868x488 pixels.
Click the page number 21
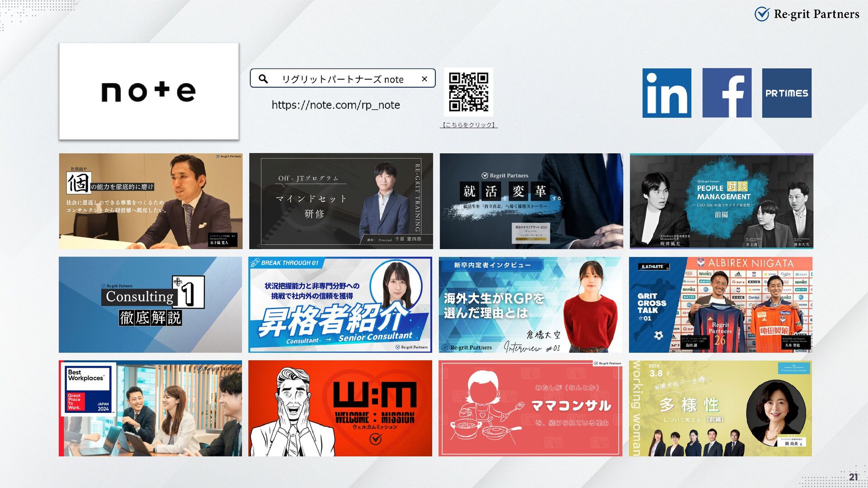pyautogui.click(x=853, y=477)
